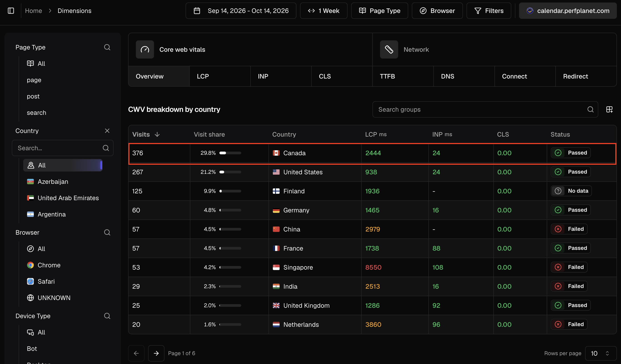The height and width of the screenshot is (364, 621).
Task: Focus the Search groups input
Action: coord(485,109)
